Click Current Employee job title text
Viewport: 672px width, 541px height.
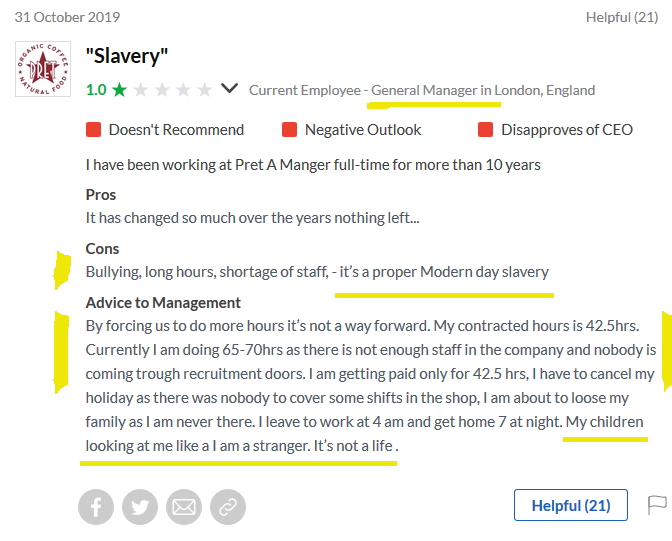[x=421, y=90]
